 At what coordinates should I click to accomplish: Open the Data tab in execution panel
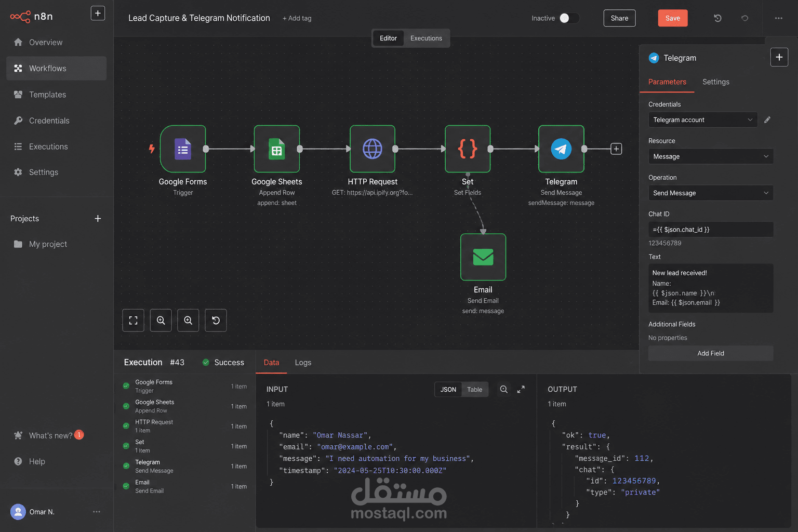pyautogui.click(x=271, y=363)
